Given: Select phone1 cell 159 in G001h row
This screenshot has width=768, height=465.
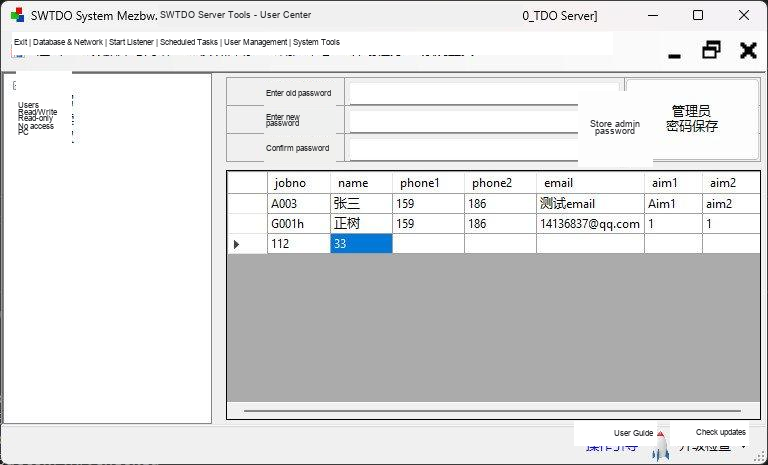Looking at the screenshot, I should tap(428, 223).
